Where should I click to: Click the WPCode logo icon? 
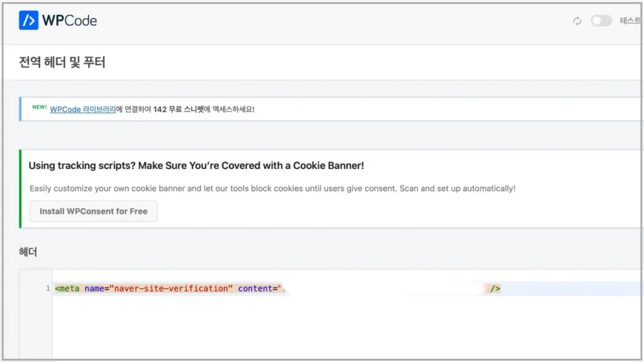click(x=28, y=20)
